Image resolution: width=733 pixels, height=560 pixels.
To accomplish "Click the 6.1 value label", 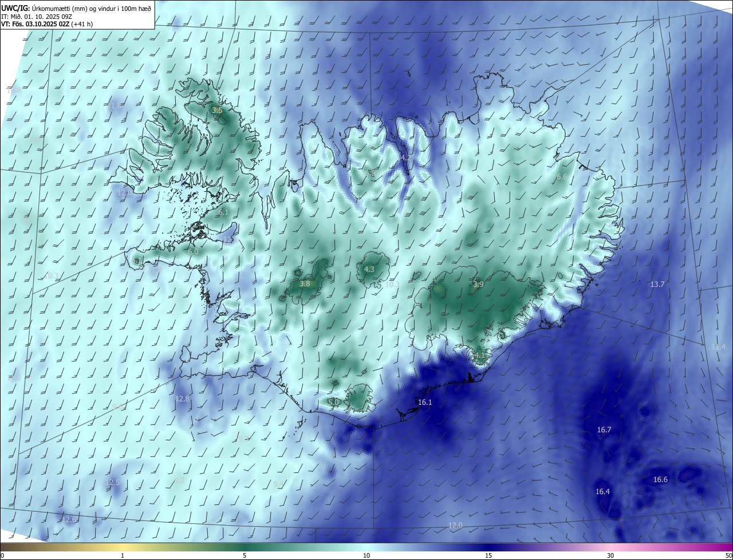I will coord(223,212).
